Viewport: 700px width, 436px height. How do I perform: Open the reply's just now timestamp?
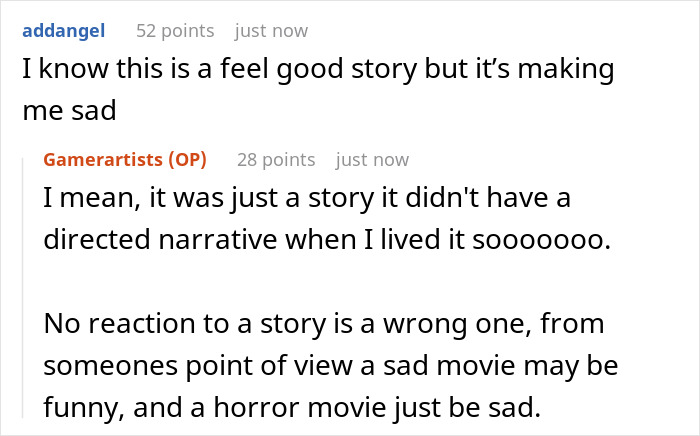tap(373, 160)
